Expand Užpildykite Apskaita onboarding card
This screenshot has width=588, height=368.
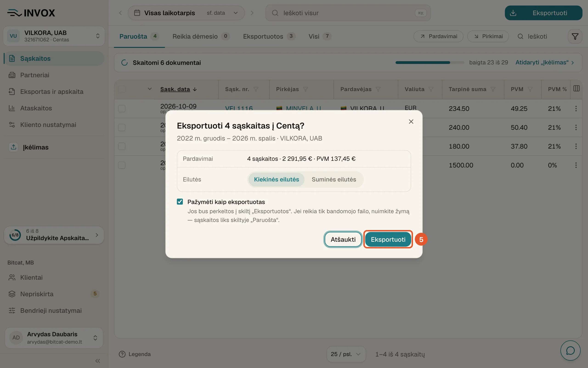click(54, 235)
